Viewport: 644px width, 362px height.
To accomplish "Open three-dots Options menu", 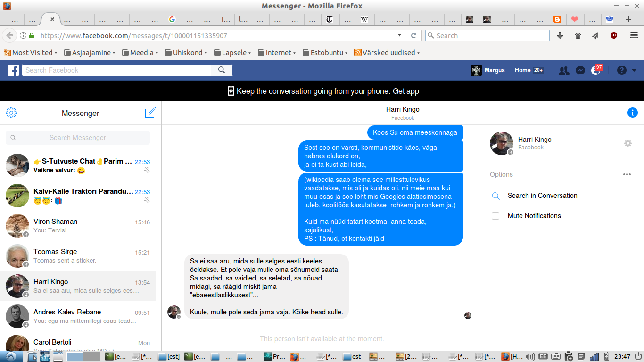I will [x=627, y=174].
